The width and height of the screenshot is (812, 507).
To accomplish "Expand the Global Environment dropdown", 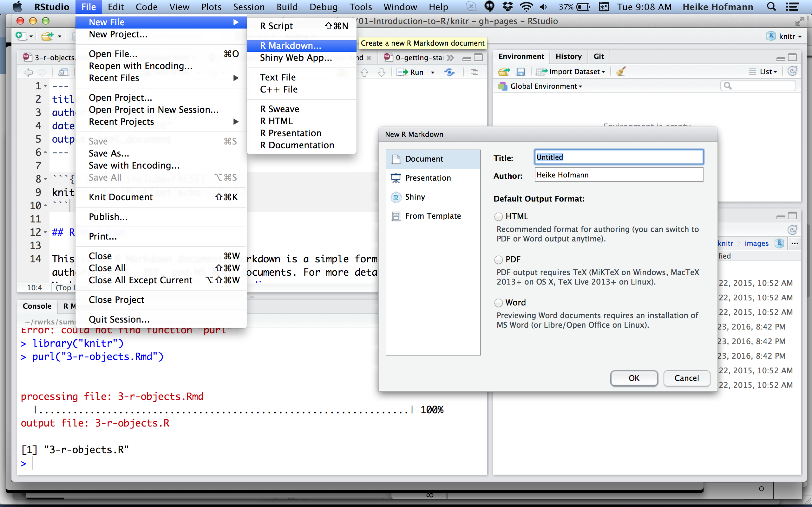I will pyautogui.click(x=546, y=86).
